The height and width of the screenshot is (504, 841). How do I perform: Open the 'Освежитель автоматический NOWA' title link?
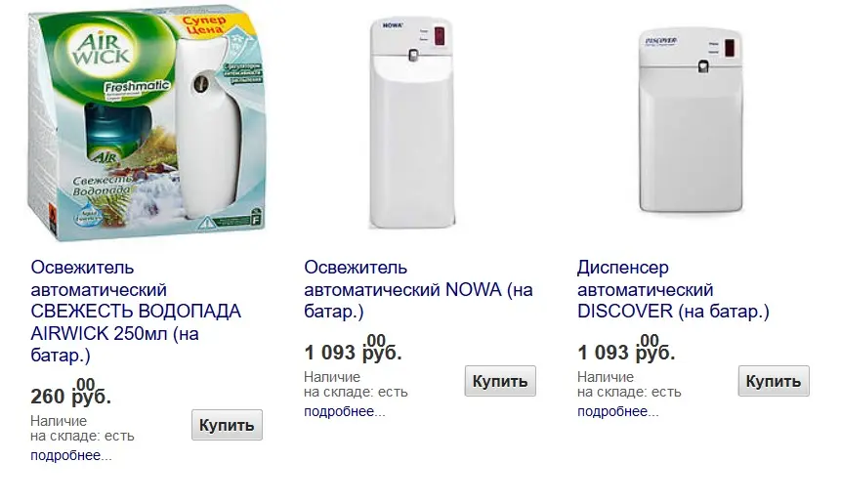pyautogui.click(x=419, y=289)
